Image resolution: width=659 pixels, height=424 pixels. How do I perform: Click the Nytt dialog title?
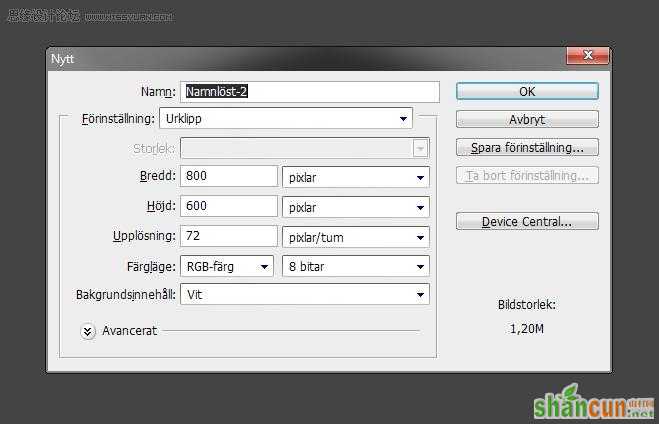tap(62, 59)
